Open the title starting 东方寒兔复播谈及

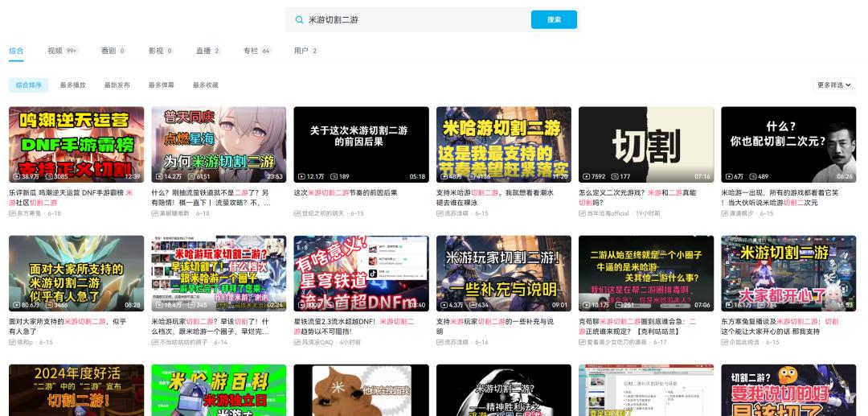pyautogui.click(x=780, y=327)
